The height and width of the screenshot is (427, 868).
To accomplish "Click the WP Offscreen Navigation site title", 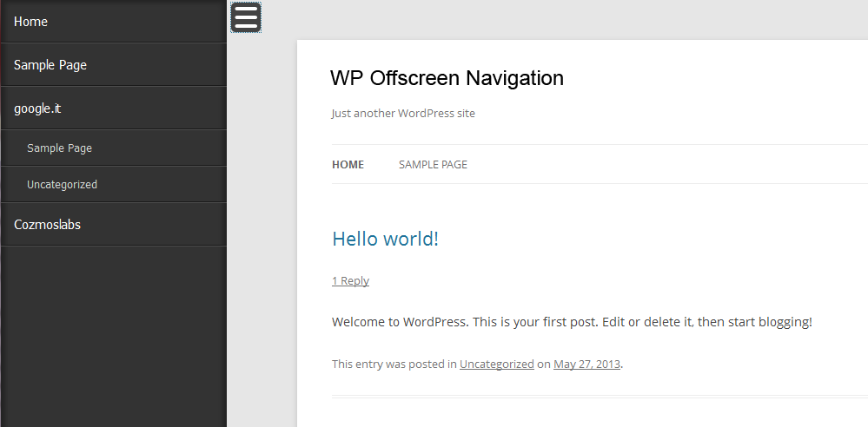I will tap(447, 78).
